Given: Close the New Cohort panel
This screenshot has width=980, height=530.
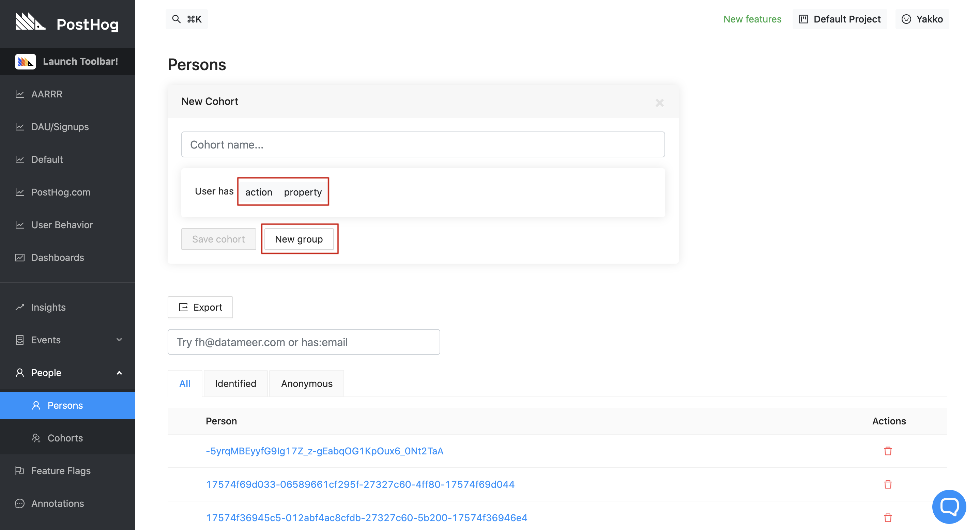Looking at the screenshot, I should pos(659,103).
